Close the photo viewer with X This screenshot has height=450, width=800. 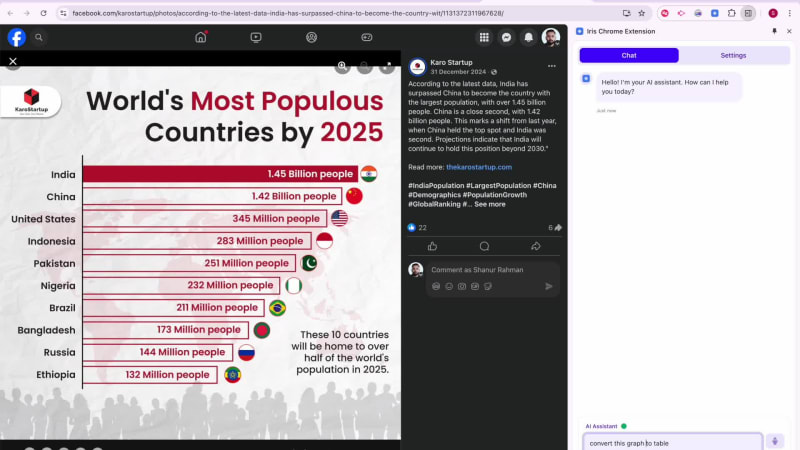click(13, 62)
